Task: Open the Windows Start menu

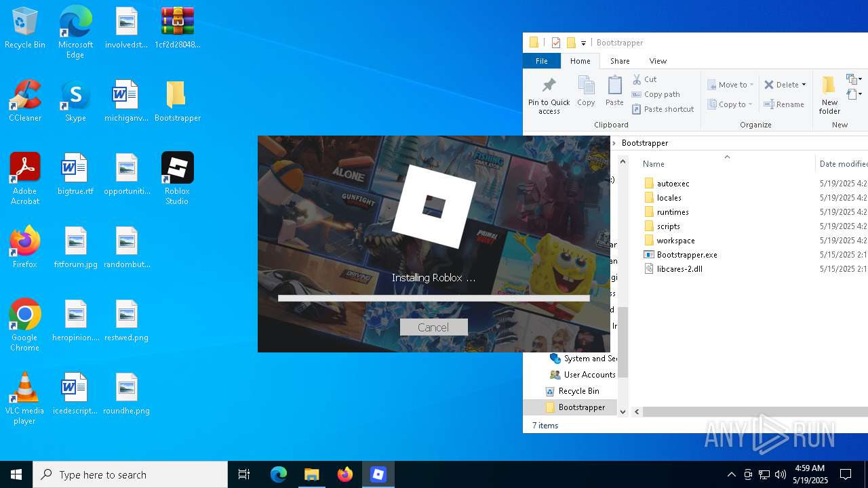Action: pyautogui.click(x=16, y=474)
